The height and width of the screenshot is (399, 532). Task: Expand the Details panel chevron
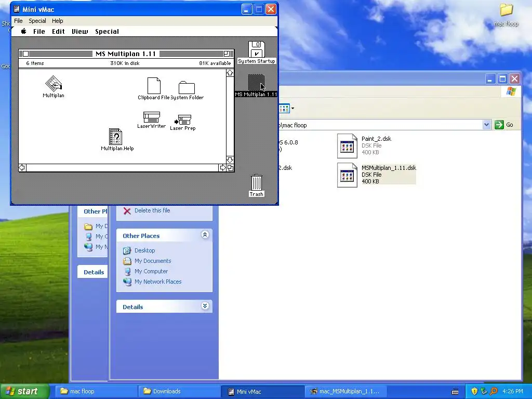tap(205, 306)
